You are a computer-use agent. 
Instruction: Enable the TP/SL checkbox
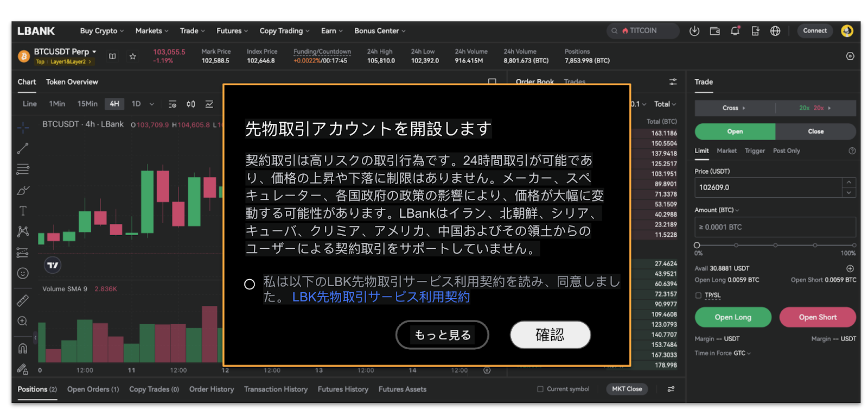pyautogui.click(x=699, y=295)
